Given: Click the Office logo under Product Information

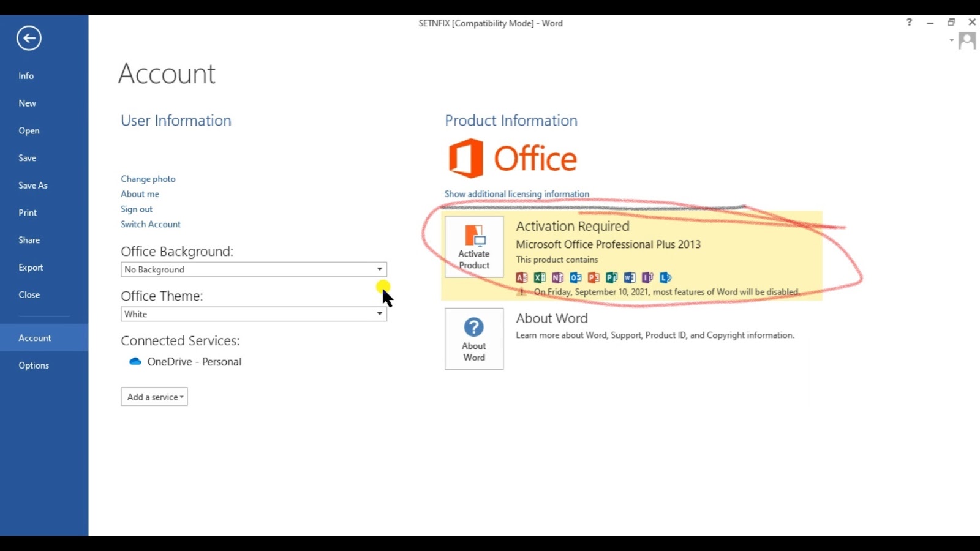Looking at the screenshot, I should click(x=513, y=159).
